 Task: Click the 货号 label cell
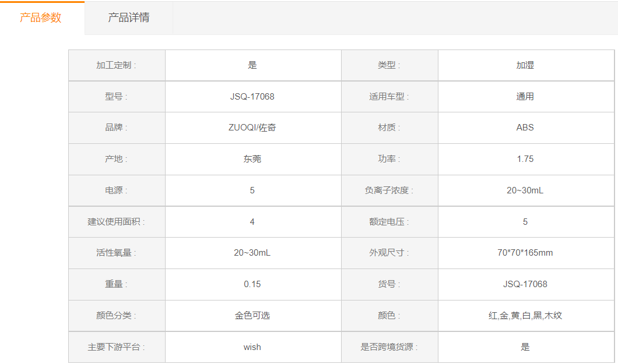click(x=389, y=285)
